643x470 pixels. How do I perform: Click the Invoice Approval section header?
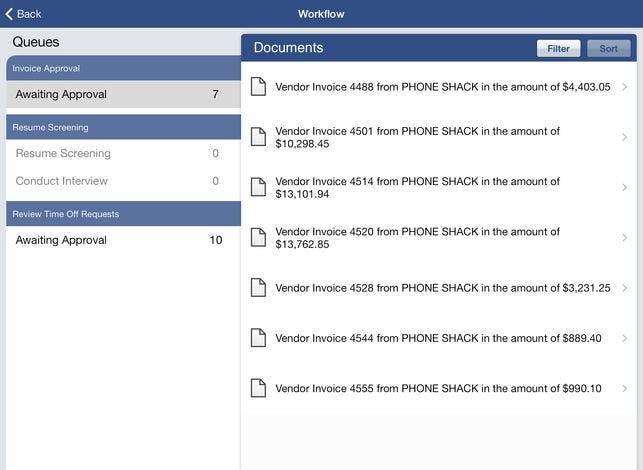(x=123, y=68)
